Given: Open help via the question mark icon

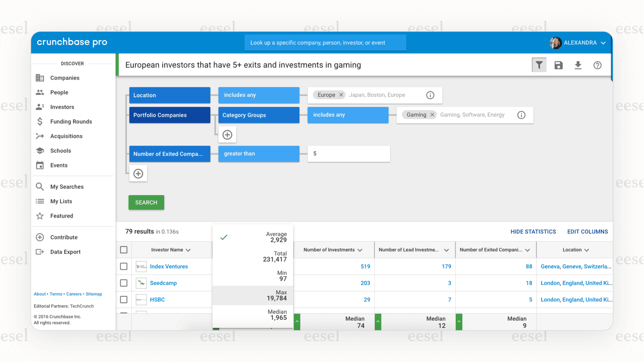Looking at the screenshot, I should tap(598, 65).
